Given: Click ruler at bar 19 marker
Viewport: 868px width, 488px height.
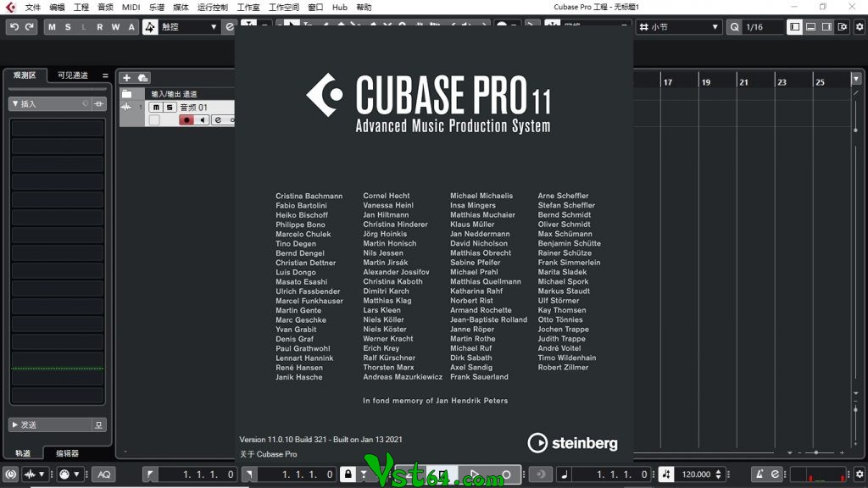Looking at the screenshot, I should point(705,82).
